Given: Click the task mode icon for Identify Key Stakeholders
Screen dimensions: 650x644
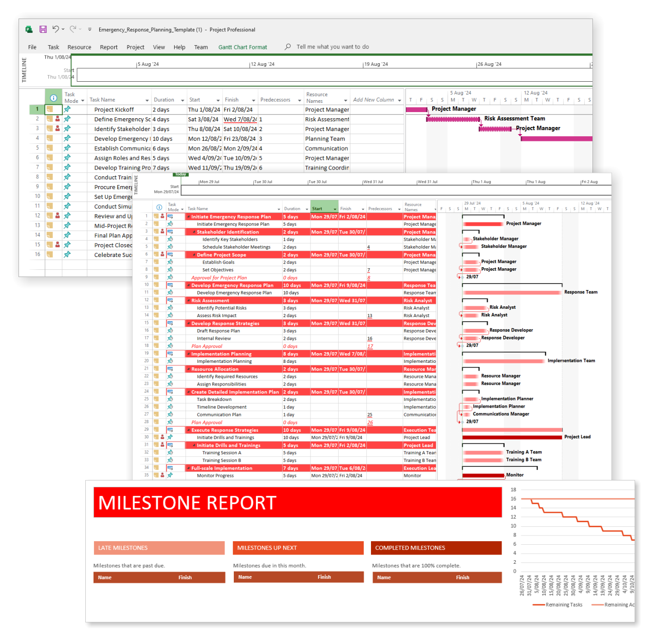Looking at the screenshot, I should point(170,239).
